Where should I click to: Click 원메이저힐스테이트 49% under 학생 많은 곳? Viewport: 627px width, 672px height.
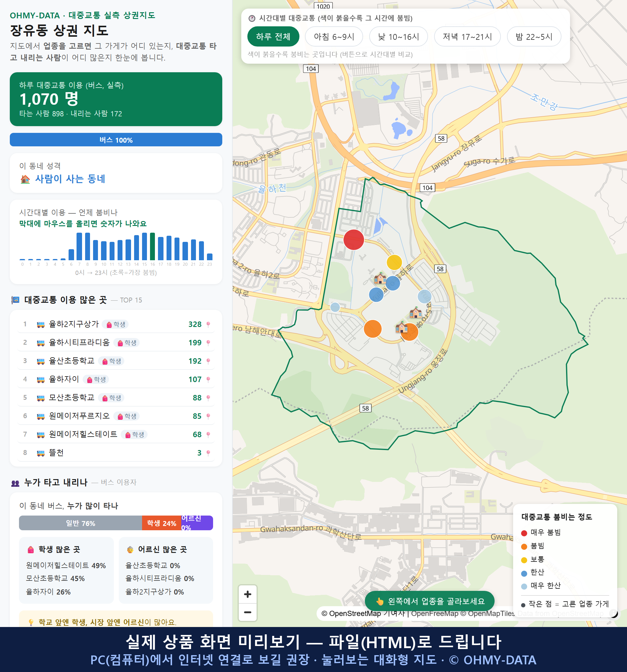[x=66, y=565]
